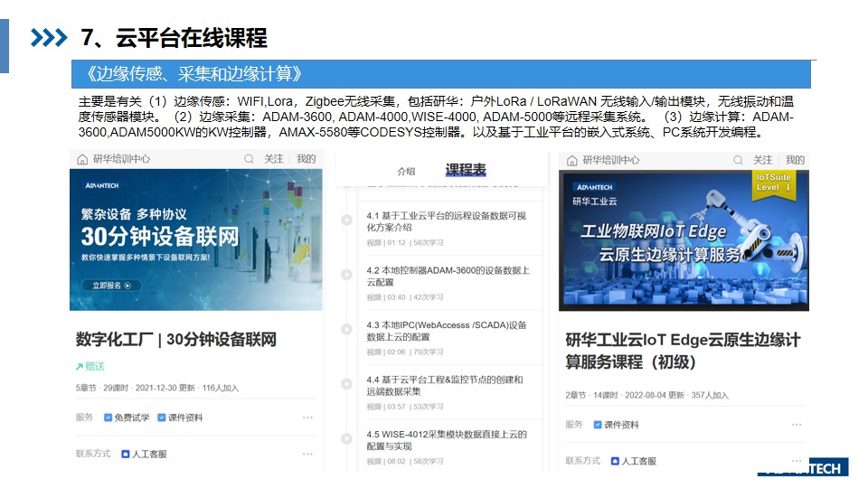Screen dimensions: 868x488
Task: Expand 联系方式 more dots in left course
Action: (x=307, y=454)
